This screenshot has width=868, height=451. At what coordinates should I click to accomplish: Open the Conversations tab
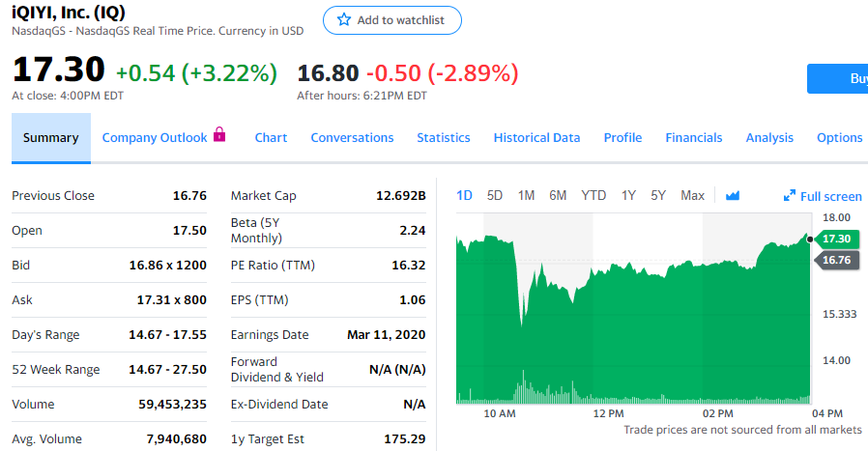pos(352,138)
